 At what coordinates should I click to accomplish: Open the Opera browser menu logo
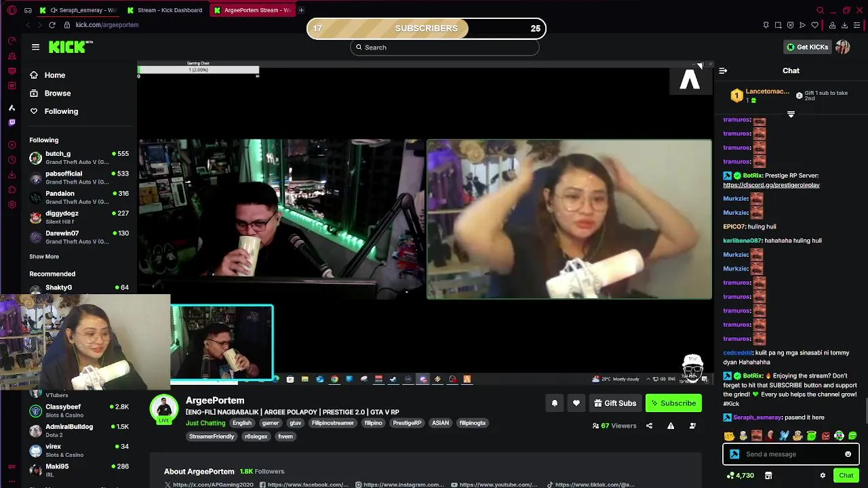(12, 10)
